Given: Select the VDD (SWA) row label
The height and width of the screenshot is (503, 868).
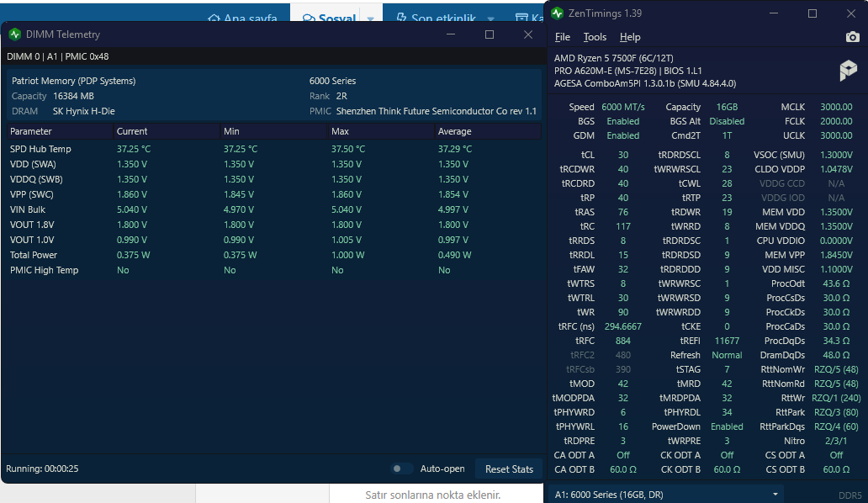Looking at the screenshot, I should pyautogui.click(x=33, y=164).
